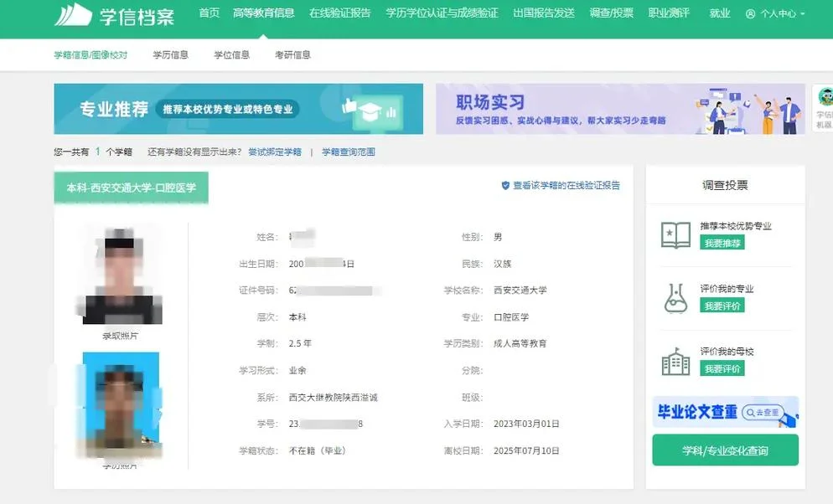This screenshot has height=504, width=833.
Task: Open the 在线验证报告 menu item
Action: (x=340, y=13)
